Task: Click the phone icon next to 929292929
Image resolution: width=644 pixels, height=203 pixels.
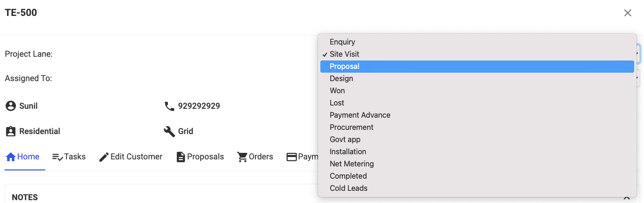Action: point(169,106)
